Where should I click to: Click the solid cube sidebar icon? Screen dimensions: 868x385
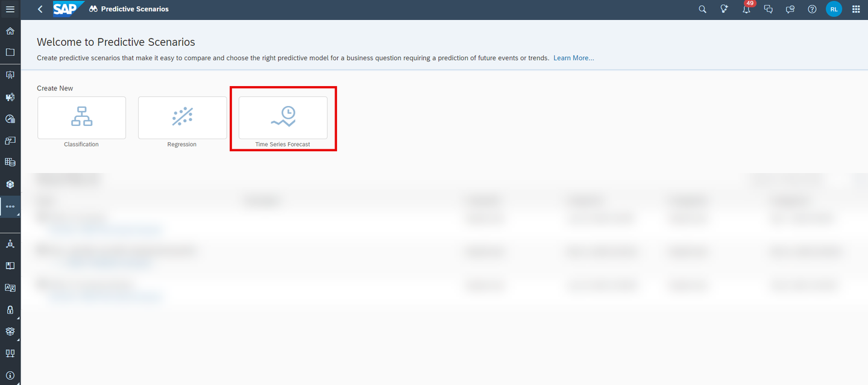pos(10,184)
